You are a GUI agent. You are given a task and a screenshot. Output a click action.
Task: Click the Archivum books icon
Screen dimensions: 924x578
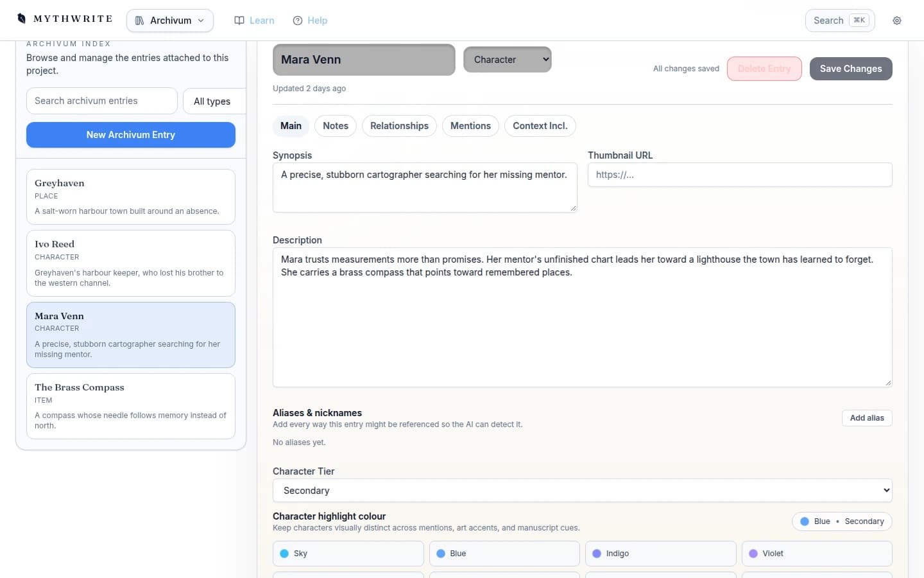pyautogui.click(x=139, y=21)
